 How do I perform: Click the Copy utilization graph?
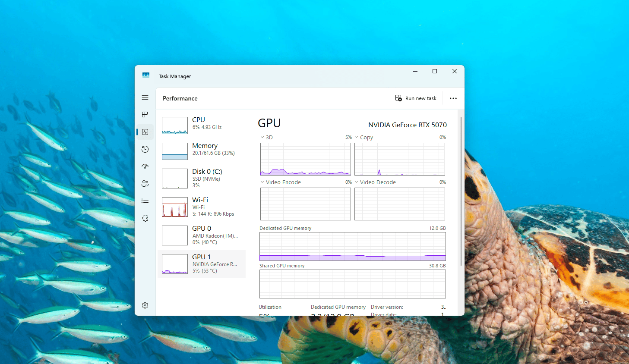[x=400, y=159]
